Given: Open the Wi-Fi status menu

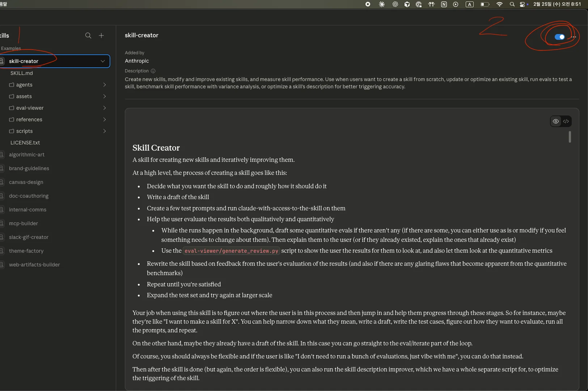Looking at the screenshot, I should (500, 4).
